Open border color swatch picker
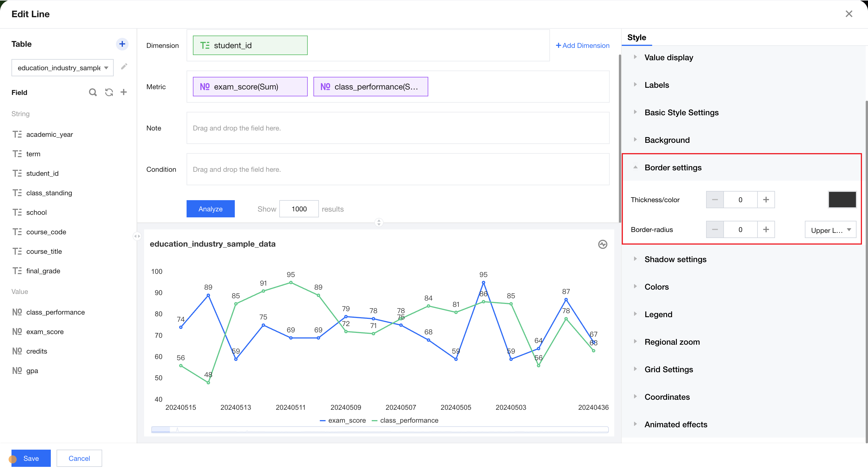 [842, 200]
